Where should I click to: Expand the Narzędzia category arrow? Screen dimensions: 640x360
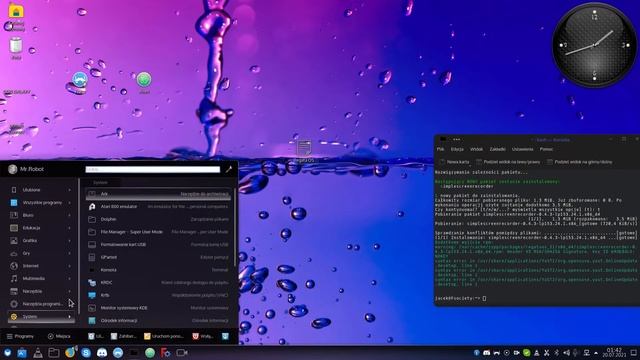pos(69,291)
